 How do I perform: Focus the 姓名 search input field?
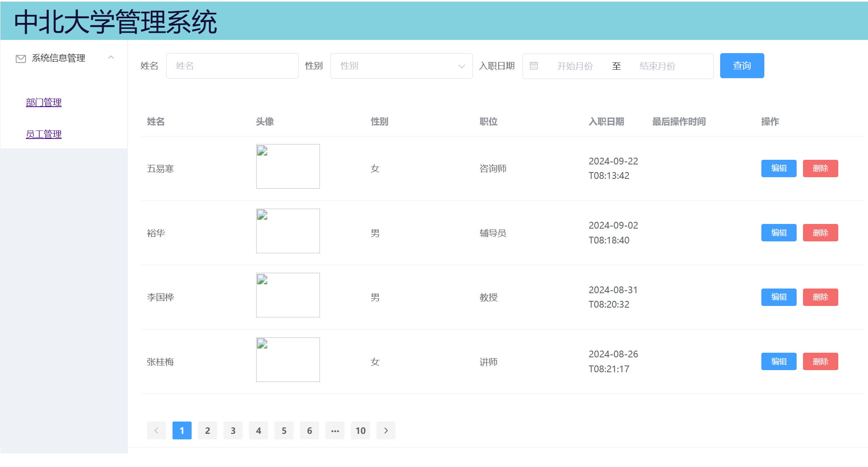coord(232,66)
